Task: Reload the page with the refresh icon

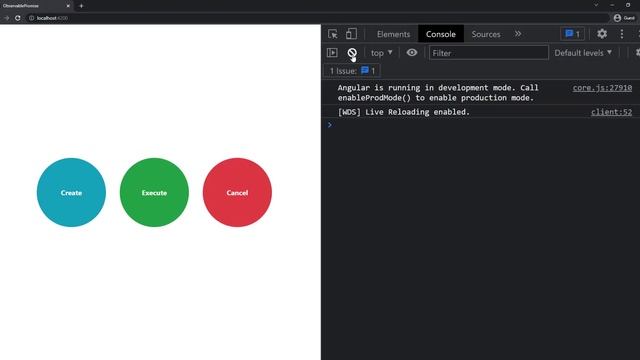Action: pyautogui.click(x=18, y=18)
